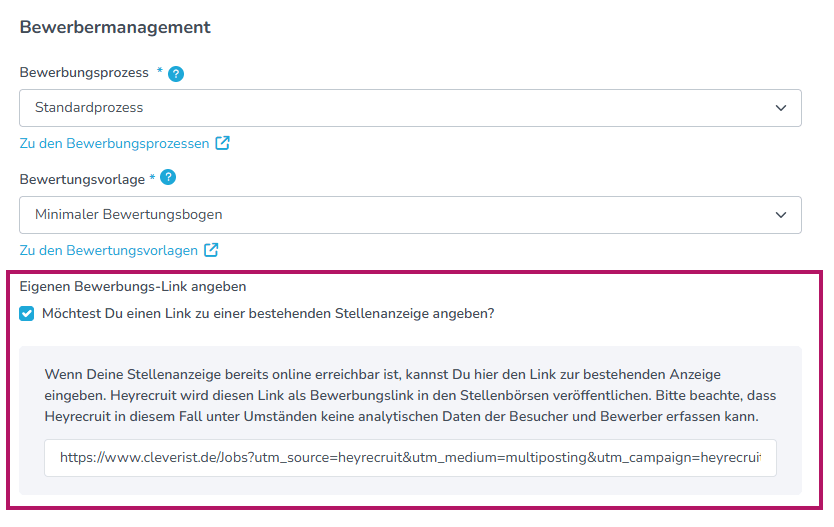Screen dimensions: 834x527
Task: Click the red asterisk next to Bewerbungsprozess
Action: pyautogui.click(x=159, y=72)
